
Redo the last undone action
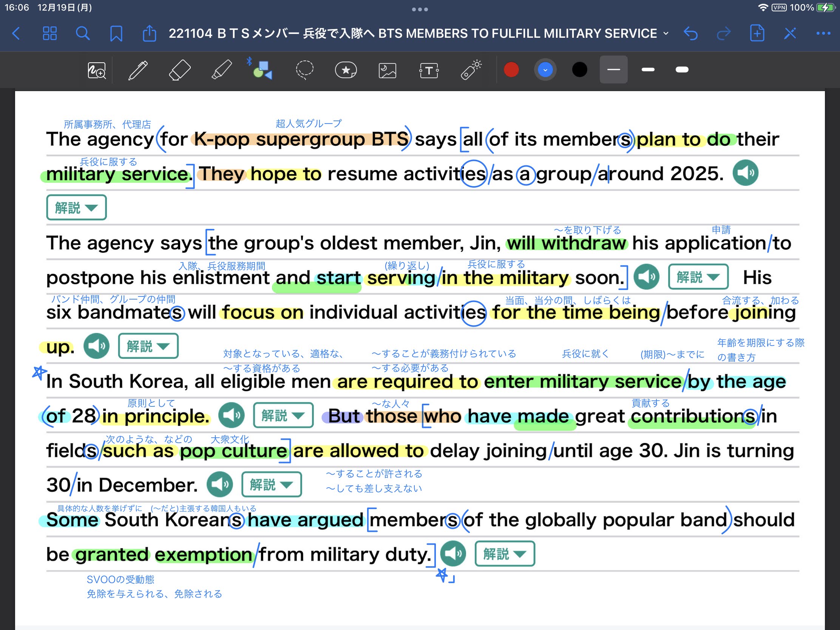[724, 33]
